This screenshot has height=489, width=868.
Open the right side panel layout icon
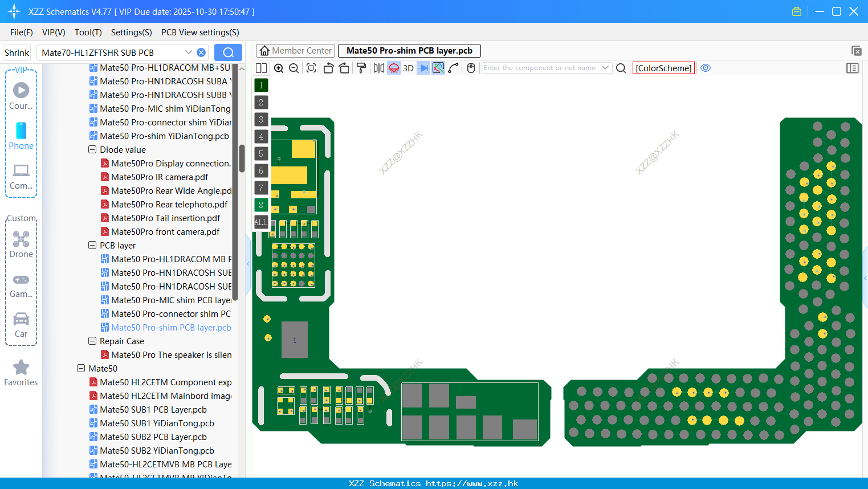(x=853, y=68)
